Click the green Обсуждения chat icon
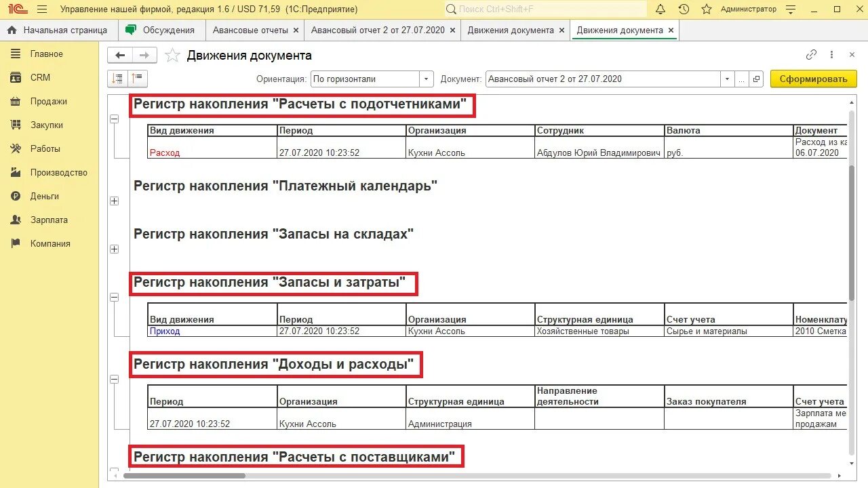Screen dimensions: 868x488 [x=131, y=30]
